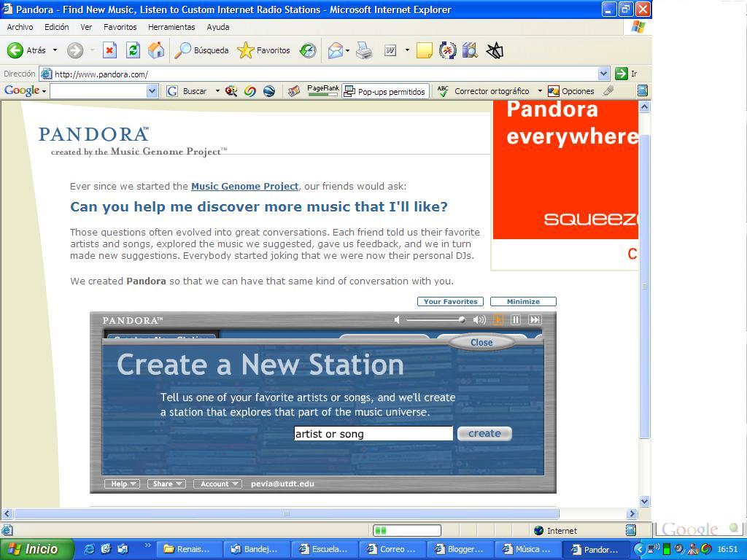This screenshot has height=560, width=747.
Task: Refresh the page using the green arrows icon
Action: pos(133,50)
